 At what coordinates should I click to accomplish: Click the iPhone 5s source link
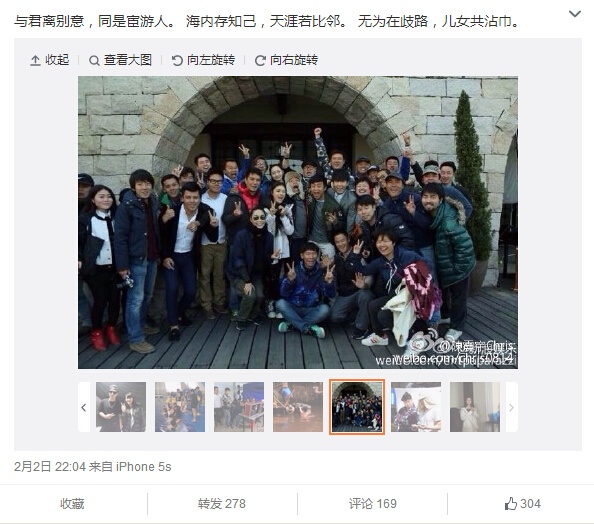point(143,467)
